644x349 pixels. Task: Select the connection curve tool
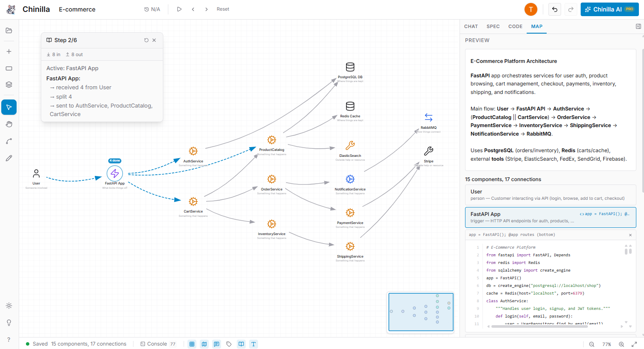(x=9, y=141)
